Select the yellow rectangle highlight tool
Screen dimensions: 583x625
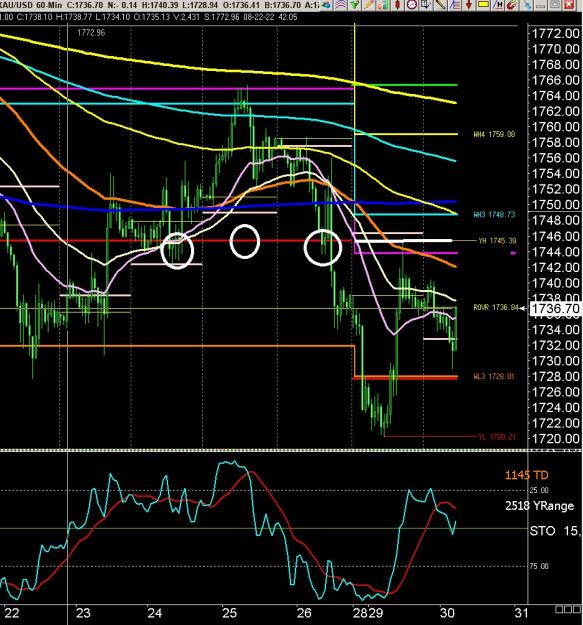point(483,4)
